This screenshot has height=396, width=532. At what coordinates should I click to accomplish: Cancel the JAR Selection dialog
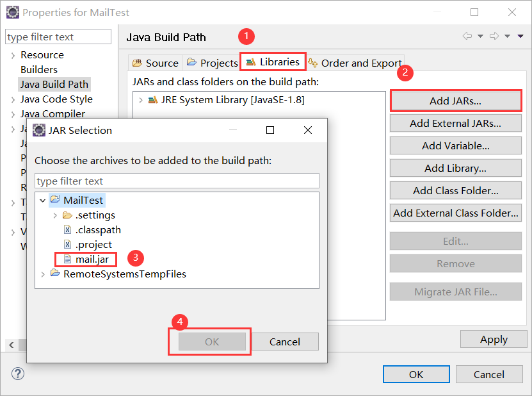click(285, 342)
